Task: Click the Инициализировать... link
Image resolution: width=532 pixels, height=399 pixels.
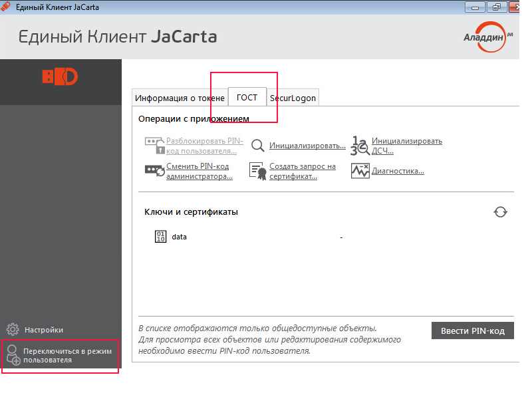Action: 307,146
